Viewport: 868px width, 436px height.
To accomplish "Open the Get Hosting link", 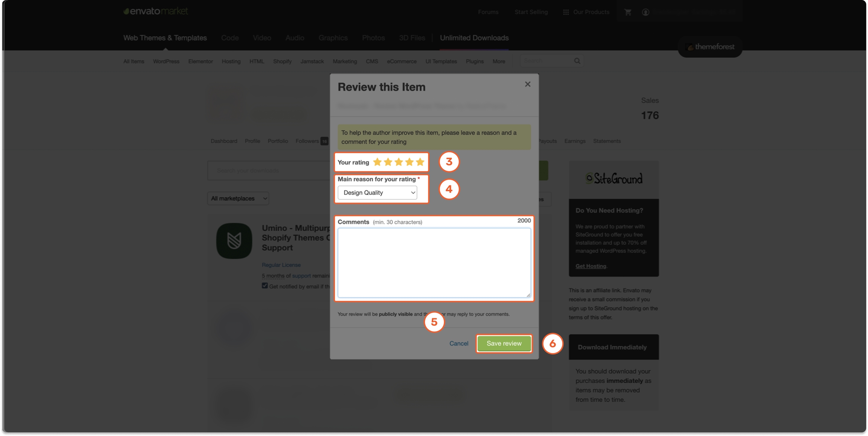I will (x=590, y=266).
